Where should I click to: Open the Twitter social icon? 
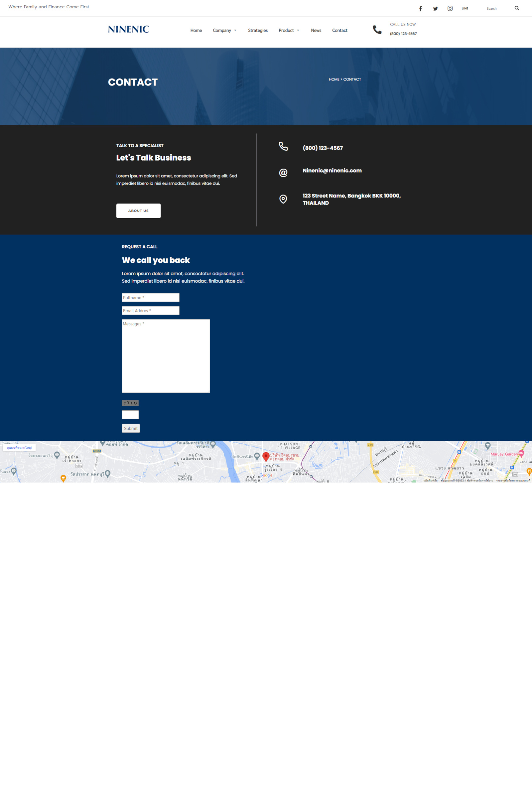pyautogui.click(x=435, y=9)
